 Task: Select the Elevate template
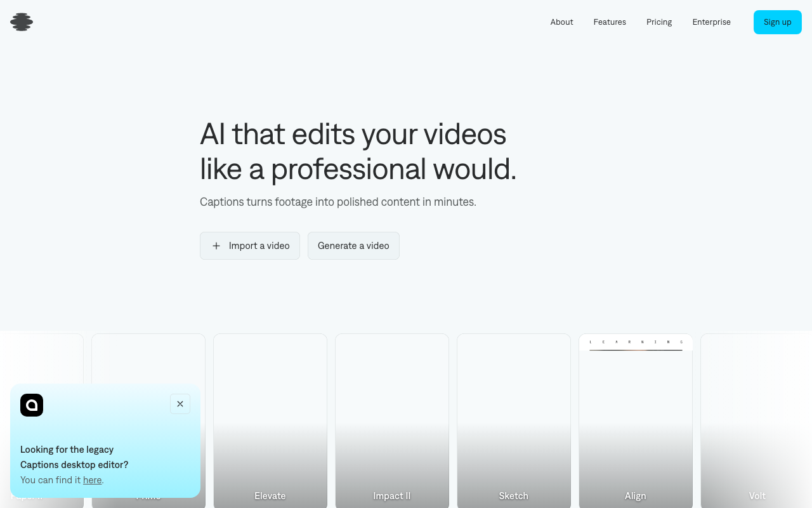270,419
